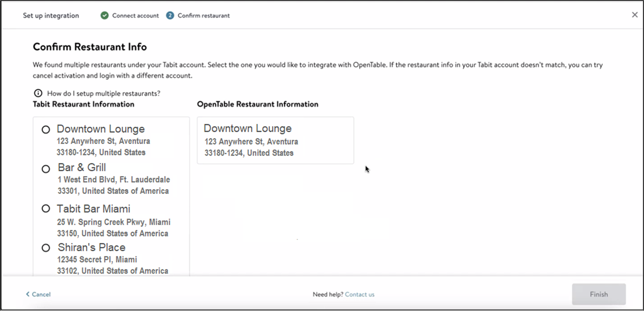Click the OpenTable Restaurant Information heading
Image resolution: width=644 pixels, height=311 pixels.
(258, 104)
